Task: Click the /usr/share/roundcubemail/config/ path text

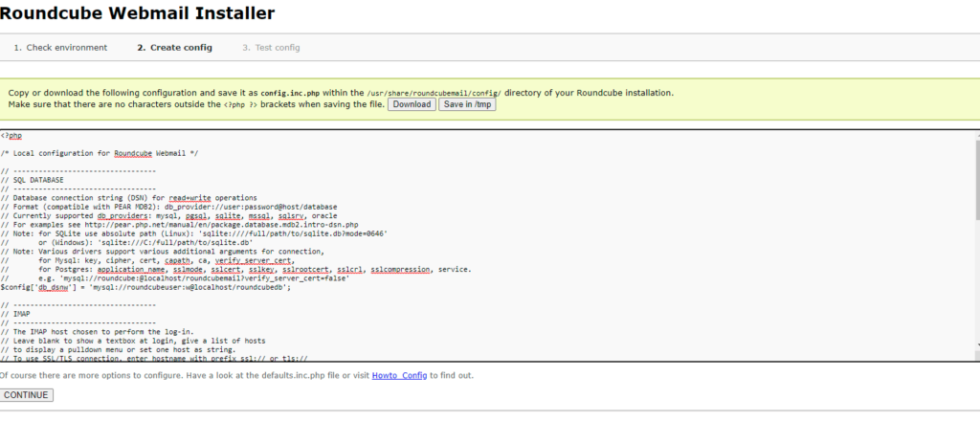Action: click(434, 93)
